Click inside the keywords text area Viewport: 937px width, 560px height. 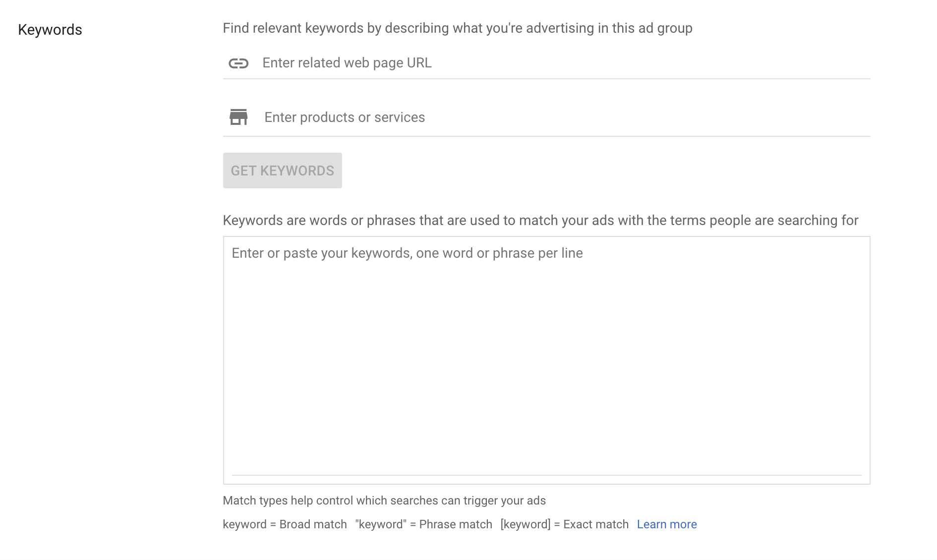[547, 360]
